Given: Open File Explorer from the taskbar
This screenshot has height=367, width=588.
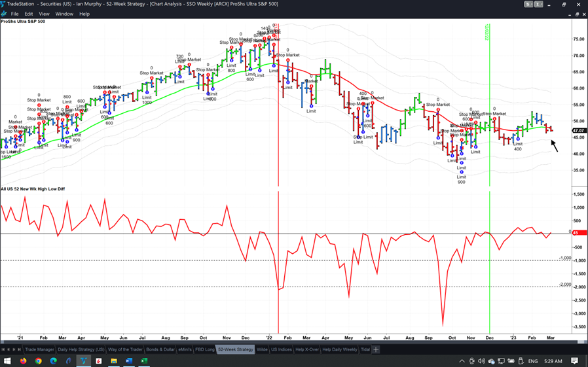Looking at the screenshot, I should [114, 361].
